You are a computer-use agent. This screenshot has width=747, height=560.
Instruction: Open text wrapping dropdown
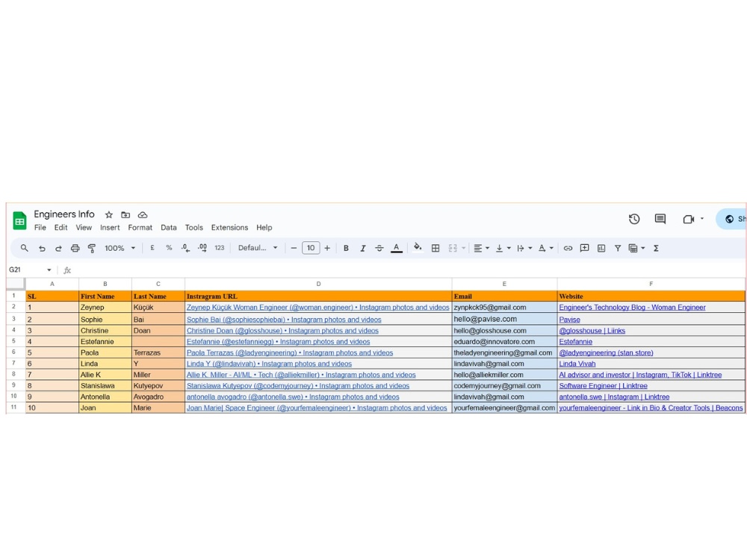(524, 248)
